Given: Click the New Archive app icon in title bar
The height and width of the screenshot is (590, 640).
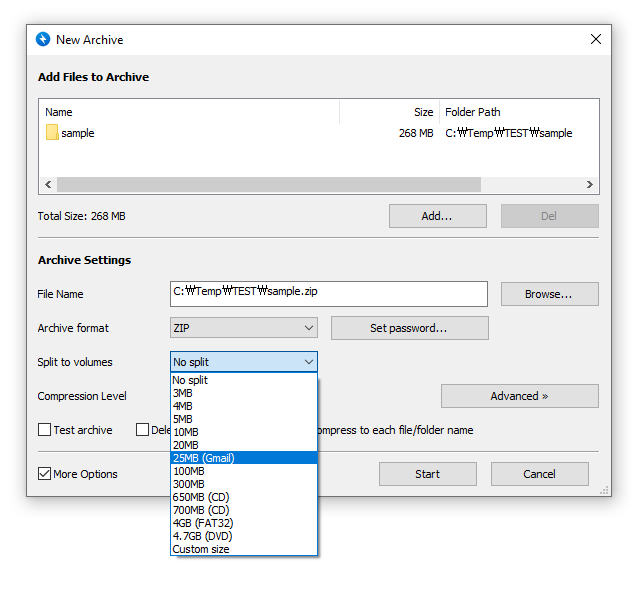Looking at the screenshot, I should (x=43, y=40).
